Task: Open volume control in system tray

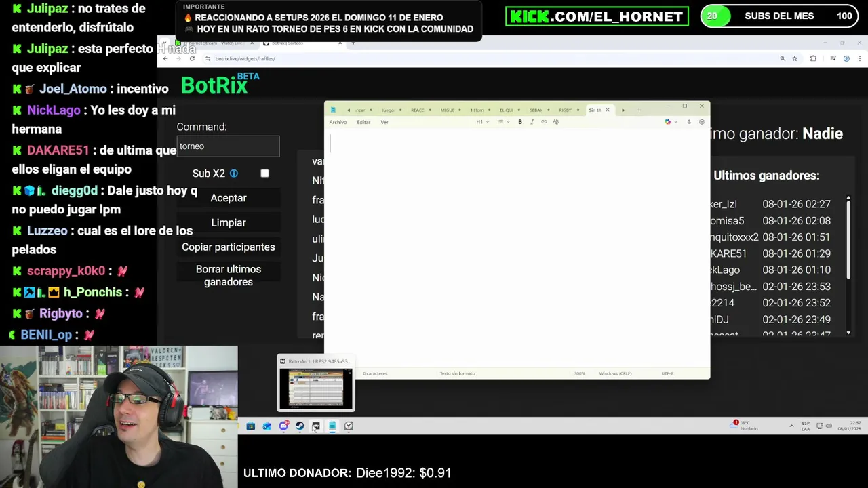Action: click(x=829, y=426)
